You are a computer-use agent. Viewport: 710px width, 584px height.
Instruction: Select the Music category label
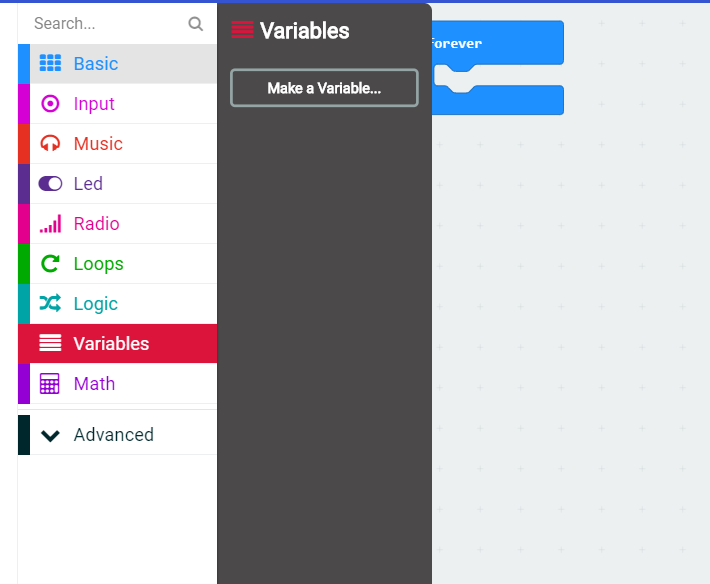(98, 143)
